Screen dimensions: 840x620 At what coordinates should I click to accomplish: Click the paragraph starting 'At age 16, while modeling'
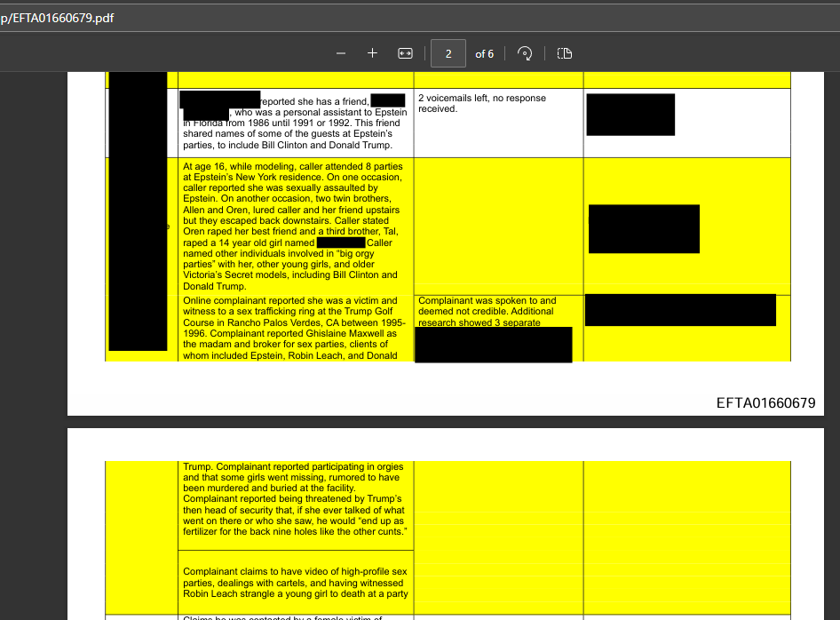coord(293,226)
